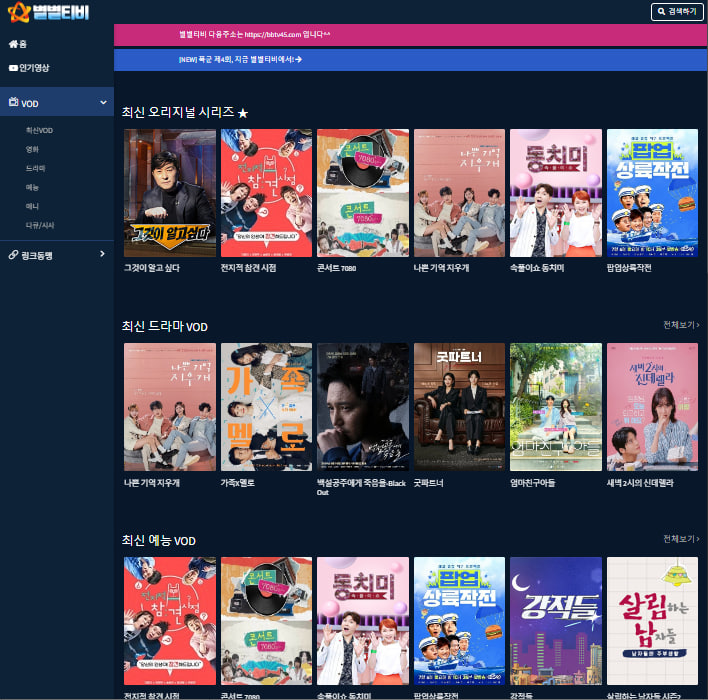Open 백설공주에게 죽음을 Black Out poster
The image size is (708, 700).
tap(363, 407)
